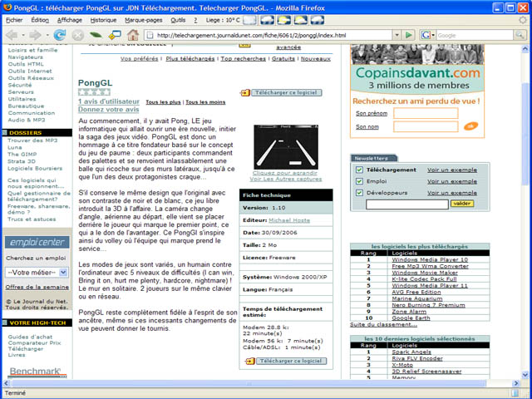Expand the address bar URL history dropdown
The height and width of the screenshot is (399, 532).
[x=397, y=35]
